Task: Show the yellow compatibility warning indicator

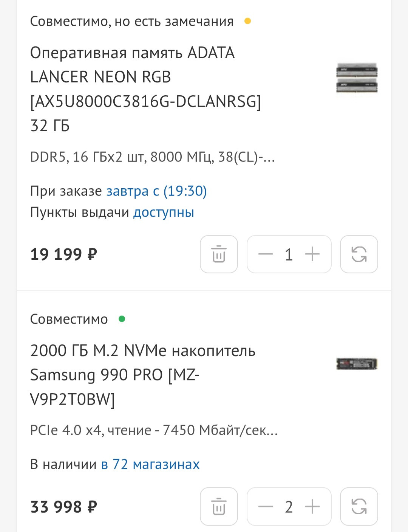Action: pos(248,21)
